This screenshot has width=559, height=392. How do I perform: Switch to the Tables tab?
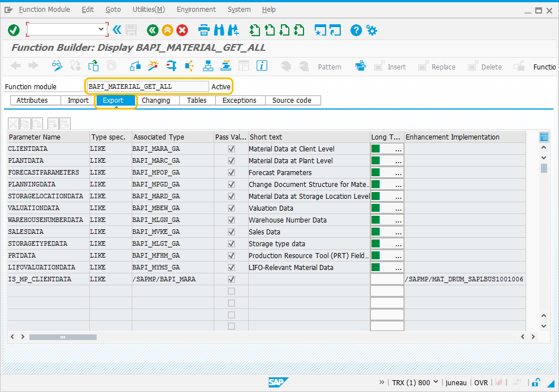click(197, 101)
